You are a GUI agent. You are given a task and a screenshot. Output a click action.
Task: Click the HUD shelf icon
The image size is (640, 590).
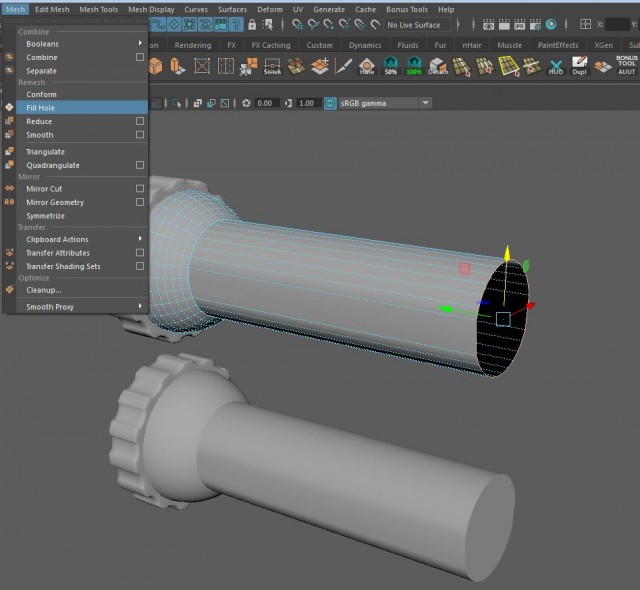pyautogui.click(x=556, y=67)
